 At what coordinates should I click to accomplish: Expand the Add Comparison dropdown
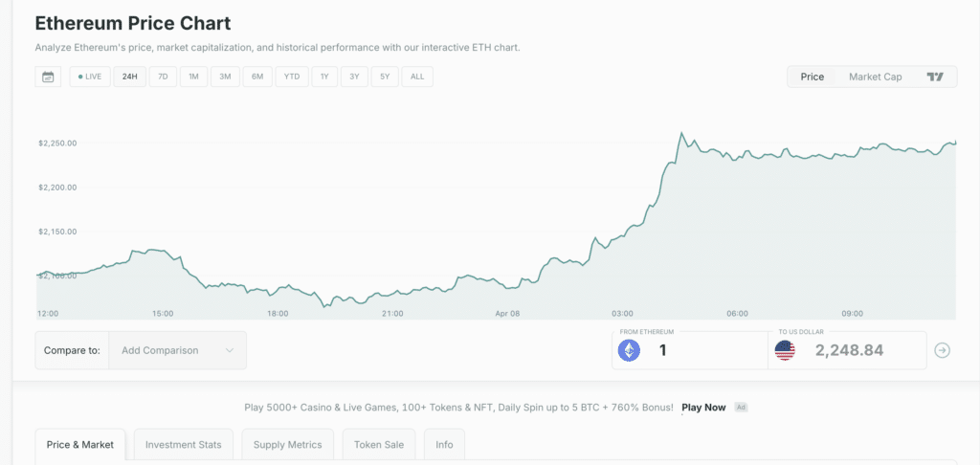177,350
